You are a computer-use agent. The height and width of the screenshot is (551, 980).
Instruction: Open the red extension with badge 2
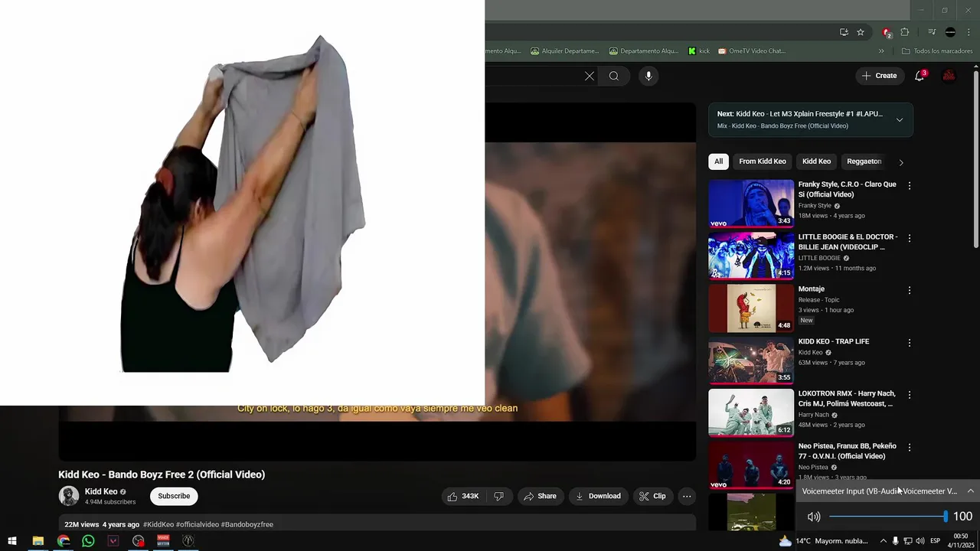click(x=887, y=32)
